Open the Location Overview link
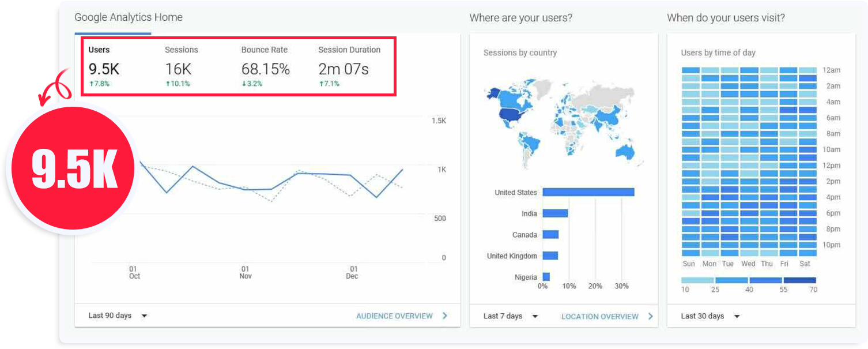868x349 pixels. [599, 317]
